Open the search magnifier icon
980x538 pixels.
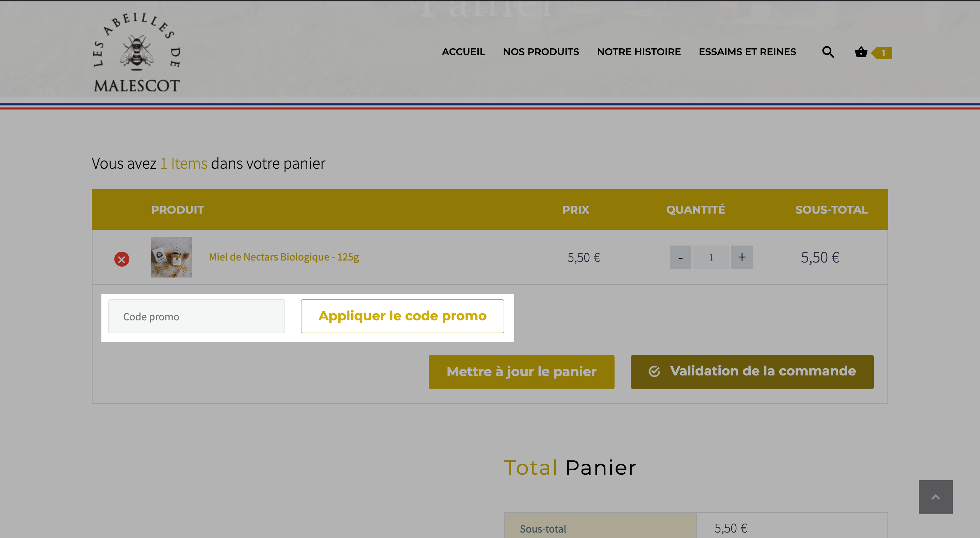point(828,52)
